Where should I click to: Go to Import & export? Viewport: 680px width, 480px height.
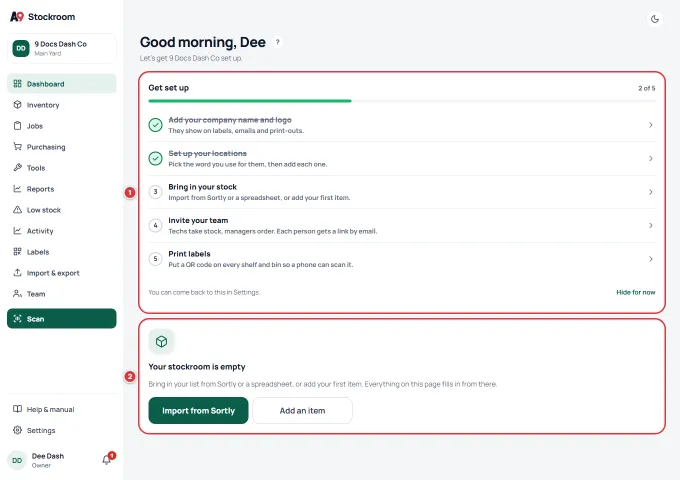(62, 273)
